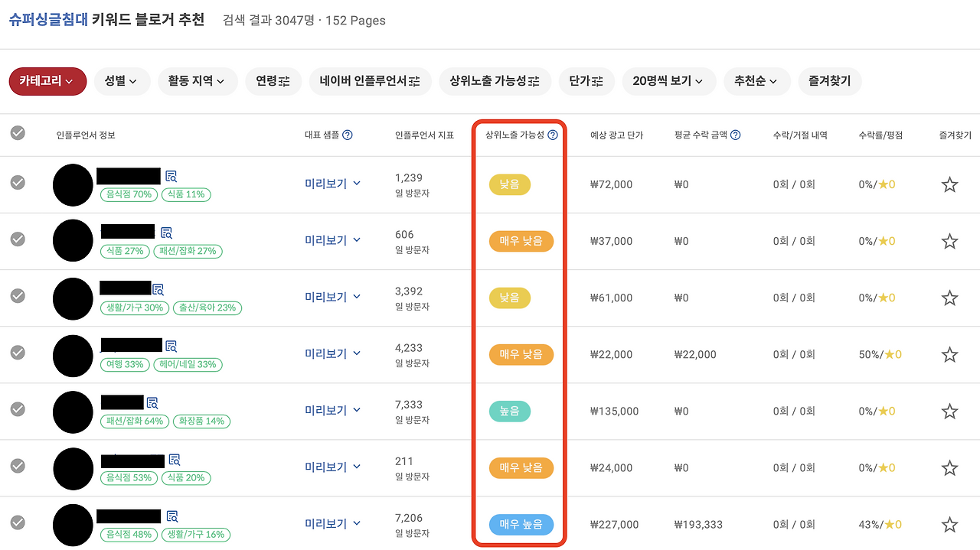Expand 미리보기 on the 3,392-visitor row
Image resolution: width=980 pixels, height=550 pixels.
332,298
